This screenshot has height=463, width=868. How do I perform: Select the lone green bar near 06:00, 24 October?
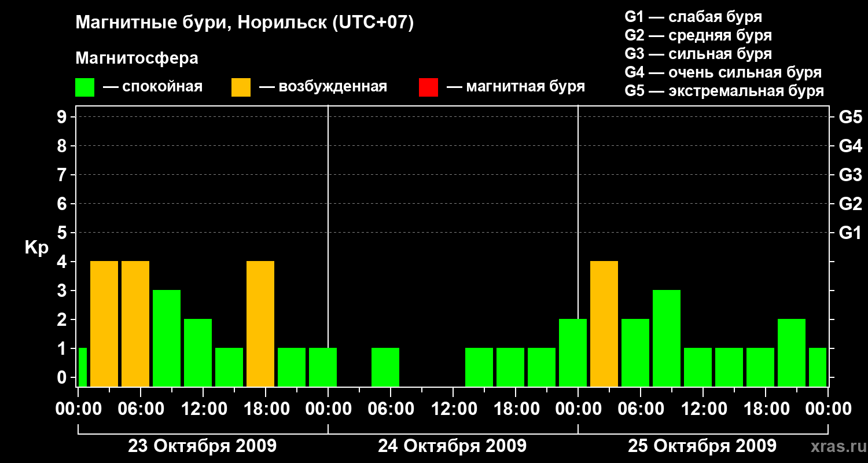(x=385, y=367)
